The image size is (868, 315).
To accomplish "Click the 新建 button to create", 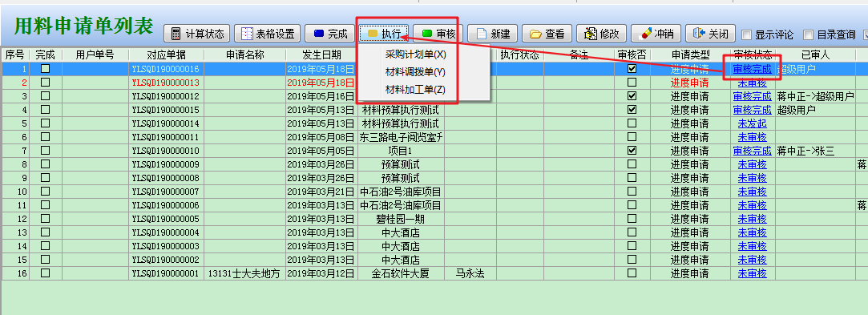I will 493,34.
